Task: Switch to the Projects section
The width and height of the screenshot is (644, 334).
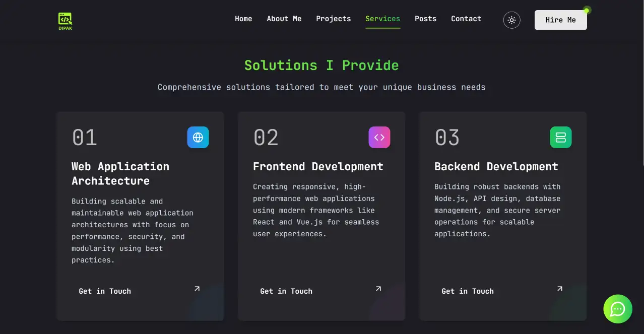Action: (x=334, y=19)
